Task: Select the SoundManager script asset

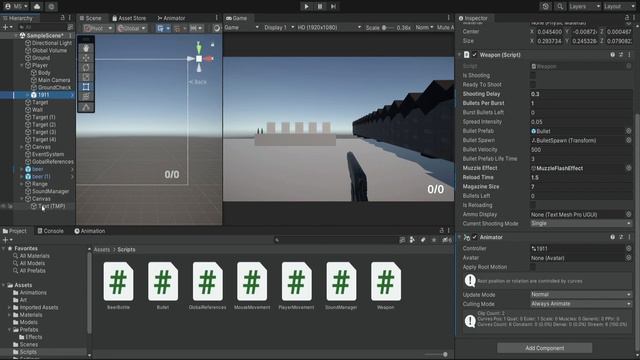Action: [341, 286]
